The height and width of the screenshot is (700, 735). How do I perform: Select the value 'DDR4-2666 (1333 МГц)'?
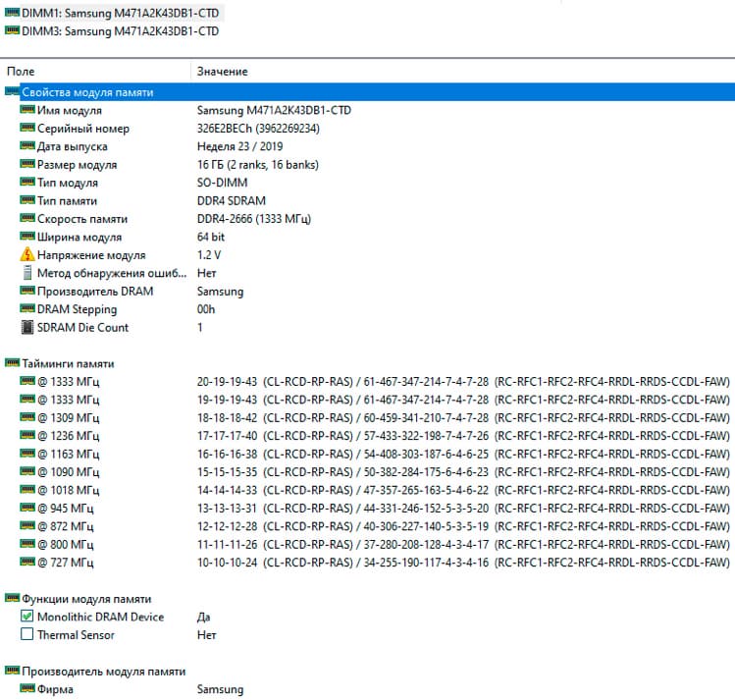click(253, 219)
